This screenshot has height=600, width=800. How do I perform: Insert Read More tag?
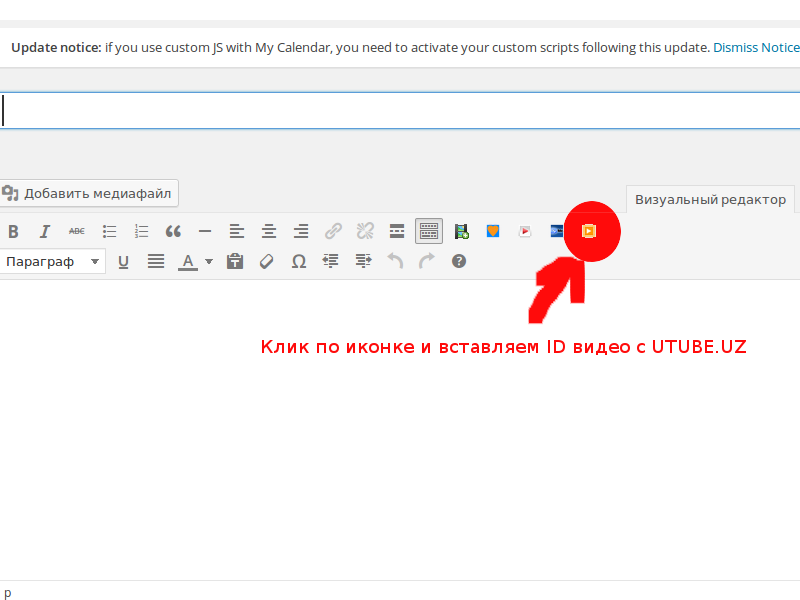point(397,231)
